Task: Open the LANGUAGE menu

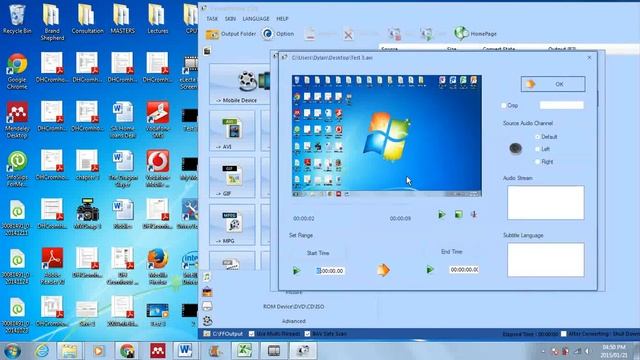Action: point(256,19)
